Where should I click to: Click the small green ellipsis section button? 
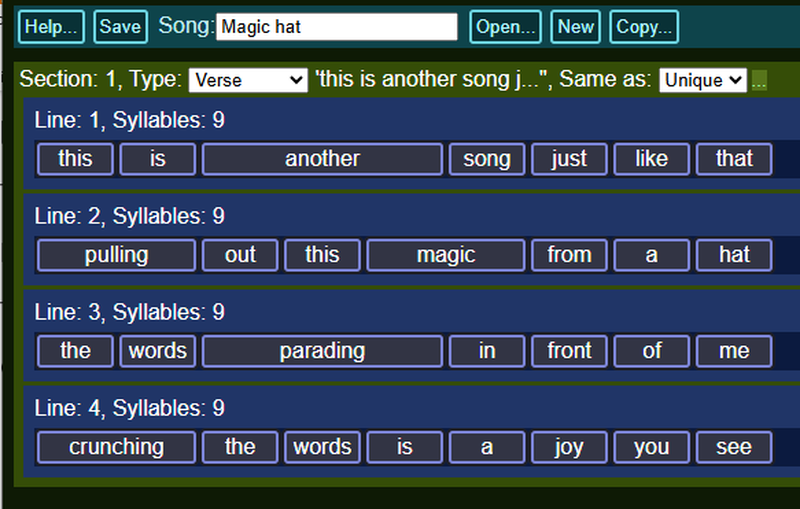759,81
